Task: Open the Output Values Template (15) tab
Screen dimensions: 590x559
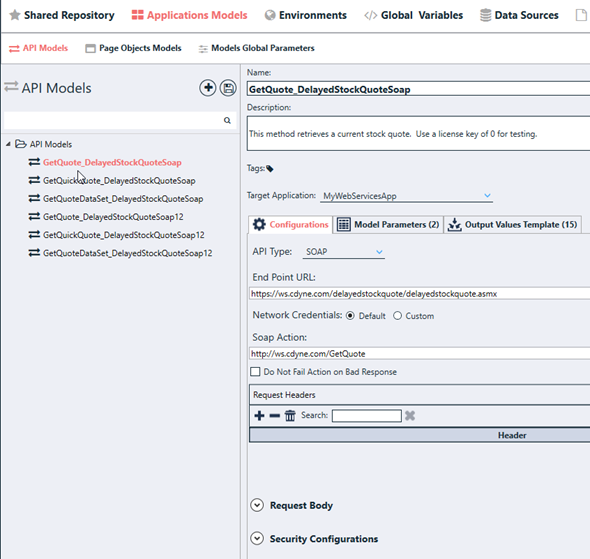Action: point(512,225)
